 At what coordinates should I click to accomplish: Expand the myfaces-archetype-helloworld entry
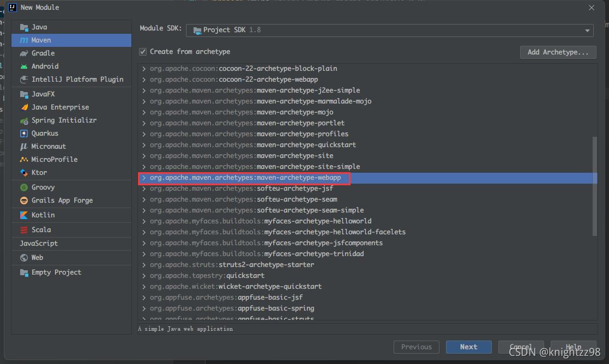point(144,221)
